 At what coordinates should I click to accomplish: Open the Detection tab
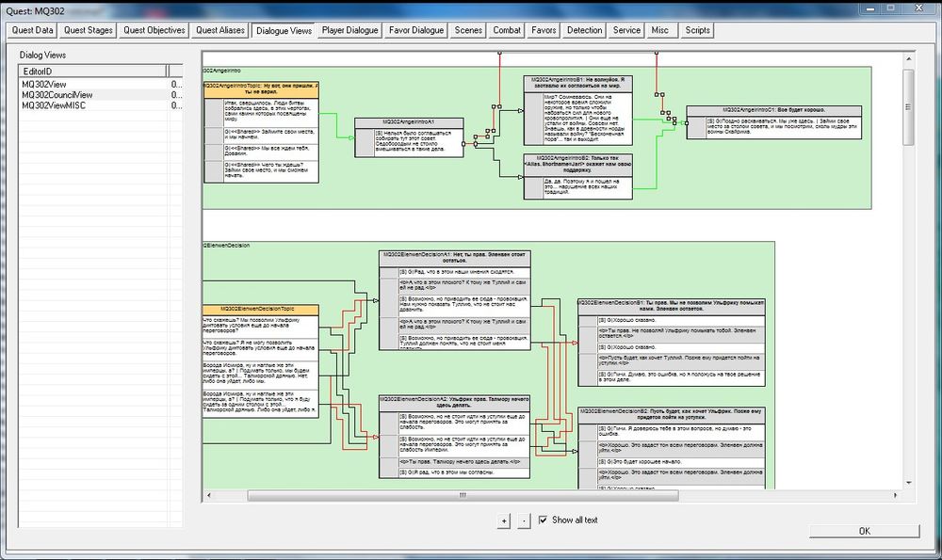click(x=584, y=30)
